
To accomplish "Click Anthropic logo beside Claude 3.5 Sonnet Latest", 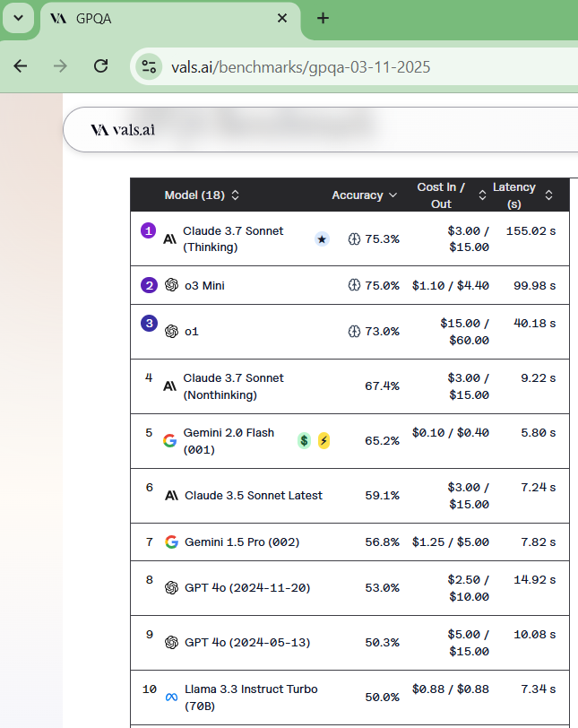I will point(172,496).
